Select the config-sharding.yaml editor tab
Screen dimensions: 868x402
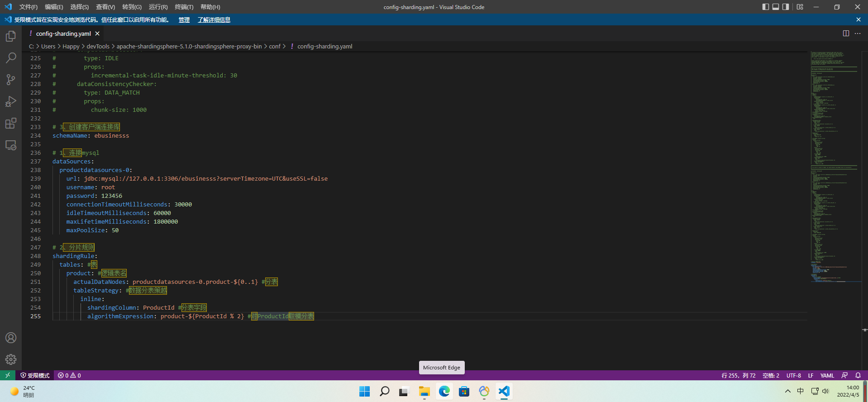63,33
